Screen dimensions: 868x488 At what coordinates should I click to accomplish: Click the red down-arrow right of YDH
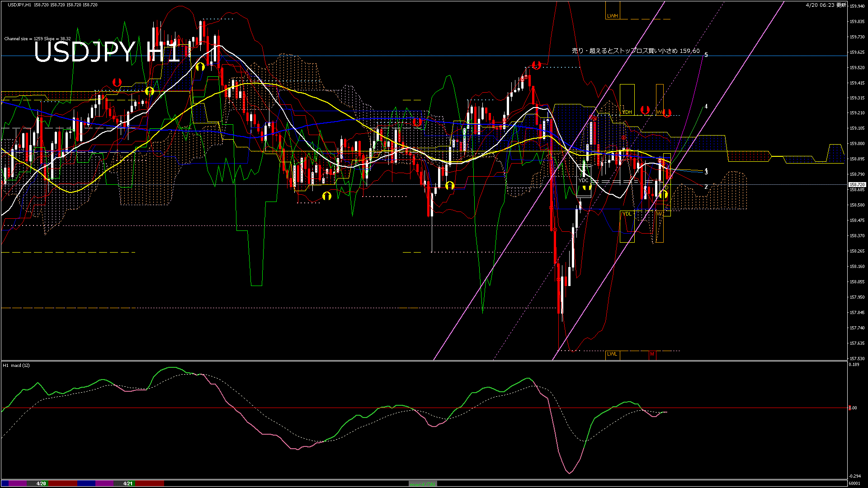tap(645, 110)
